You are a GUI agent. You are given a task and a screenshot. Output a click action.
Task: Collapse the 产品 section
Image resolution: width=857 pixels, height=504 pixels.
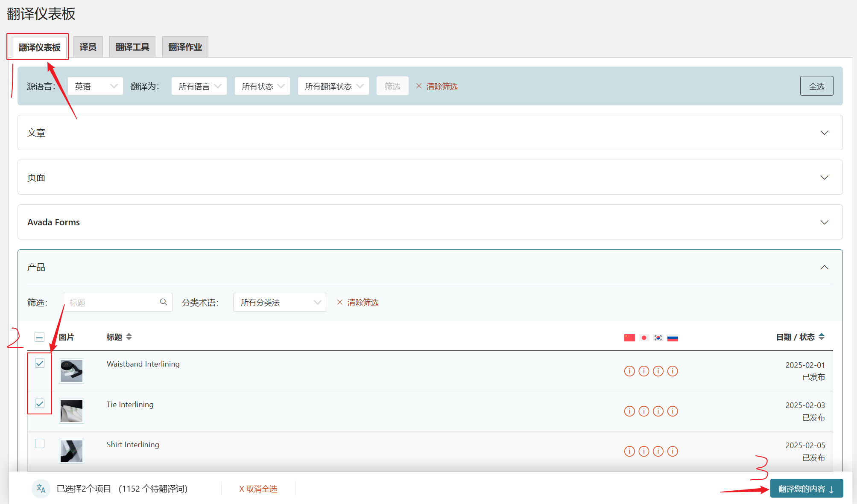click(824, 267)
